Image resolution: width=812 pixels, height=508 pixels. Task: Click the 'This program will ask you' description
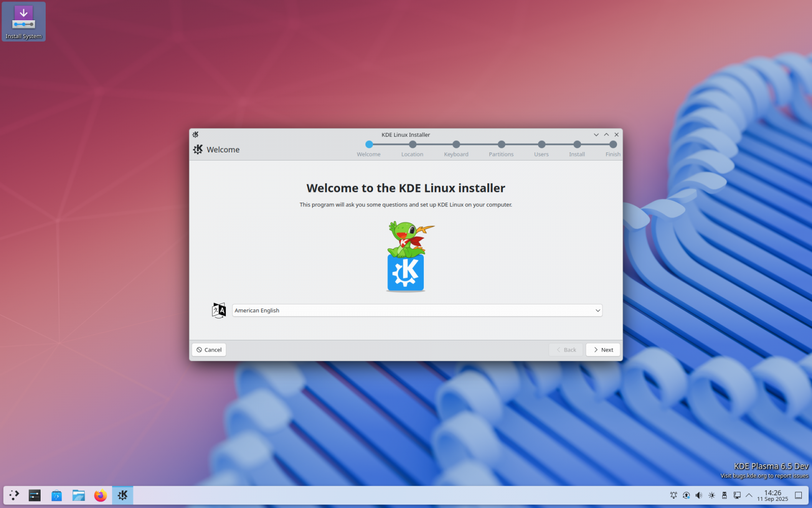click(x=406, y=205)
